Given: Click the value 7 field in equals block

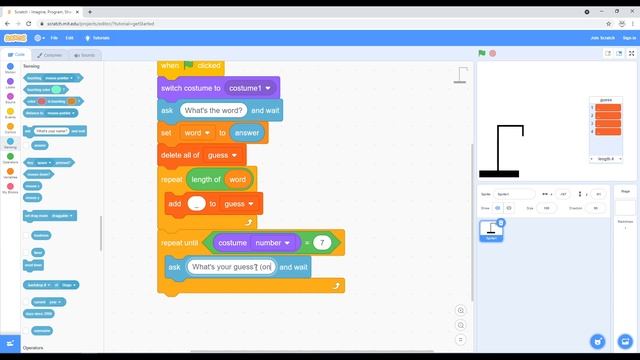Looking at the screenshot, I should pos(322,243).
